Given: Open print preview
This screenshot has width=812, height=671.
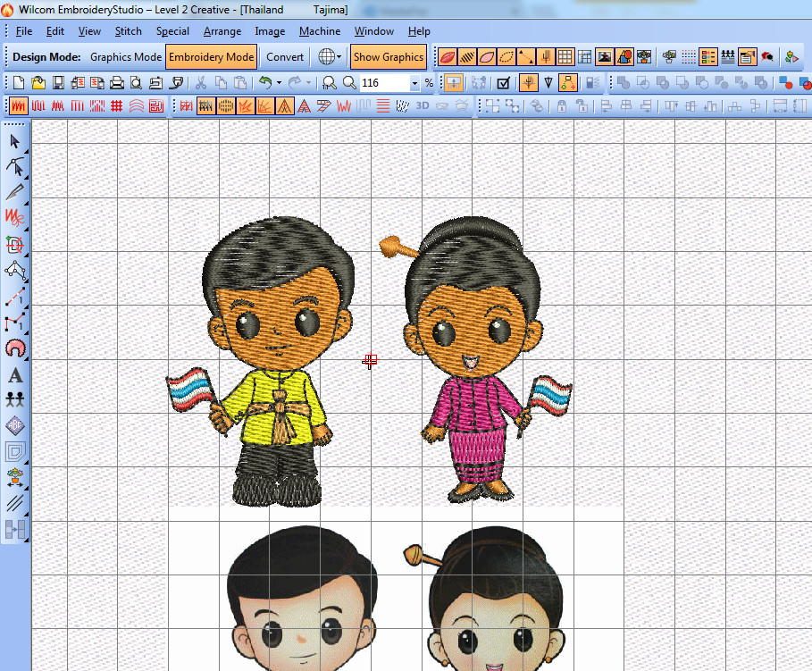Looking at the screenshot, I should click(136, 83).
